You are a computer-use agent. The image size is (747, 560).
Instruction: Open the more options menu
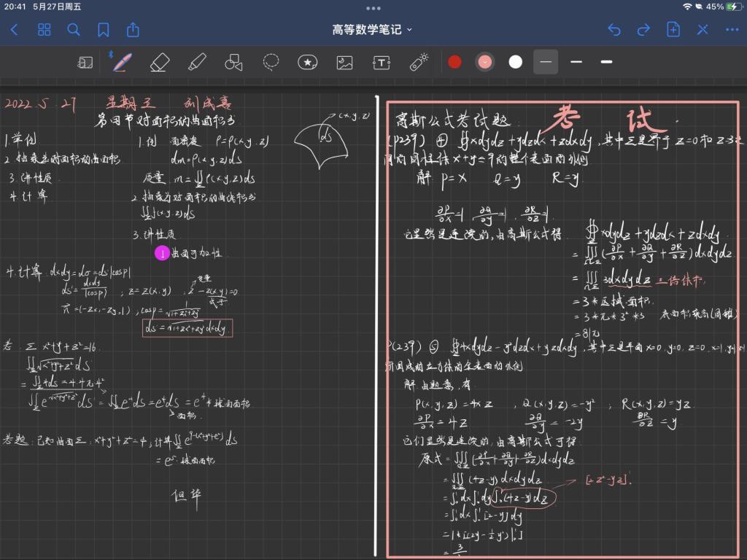[732, 30]
